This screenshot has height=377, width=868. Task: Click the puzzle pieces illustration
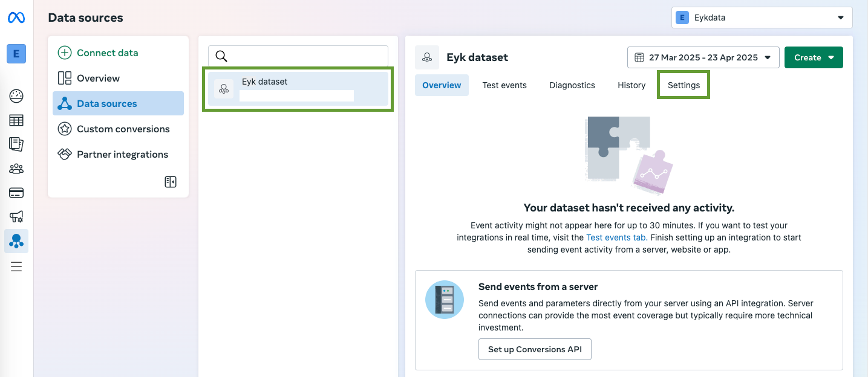coord(629,155)
